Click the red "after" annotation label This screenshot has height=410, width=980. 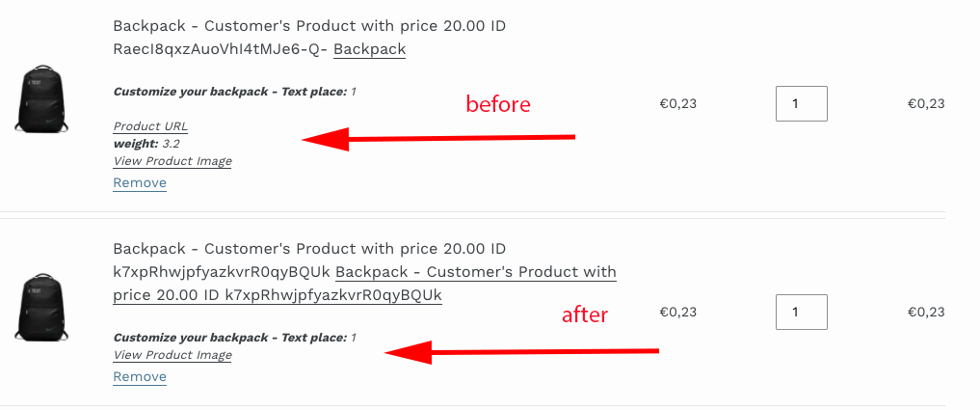click(585, 314)
